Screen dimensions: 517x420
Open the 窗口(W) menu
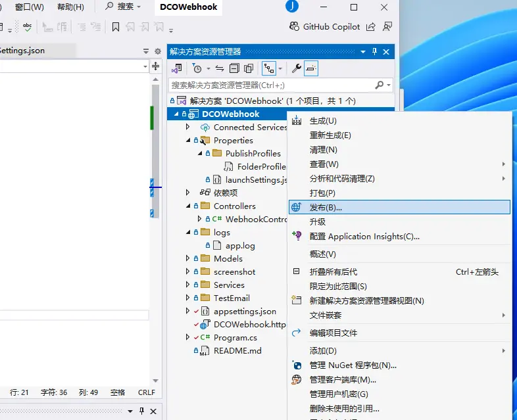tap(30, 7)
